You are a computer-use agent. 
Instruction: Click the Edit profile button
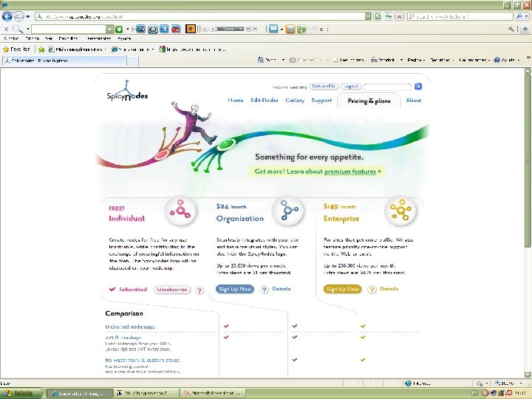tap(324, 86)
